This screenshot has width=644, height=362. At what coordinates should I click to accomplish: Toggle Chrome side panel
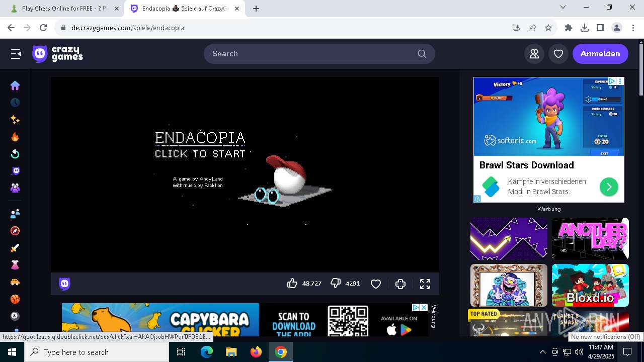(x=601, y=28)
